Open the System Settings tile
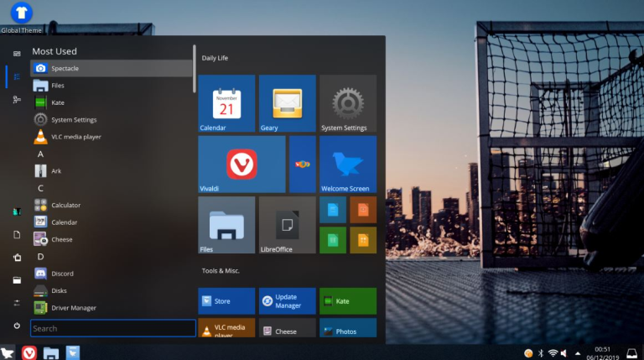The height and width of the screenshot is (360, 644). [348, 103]
